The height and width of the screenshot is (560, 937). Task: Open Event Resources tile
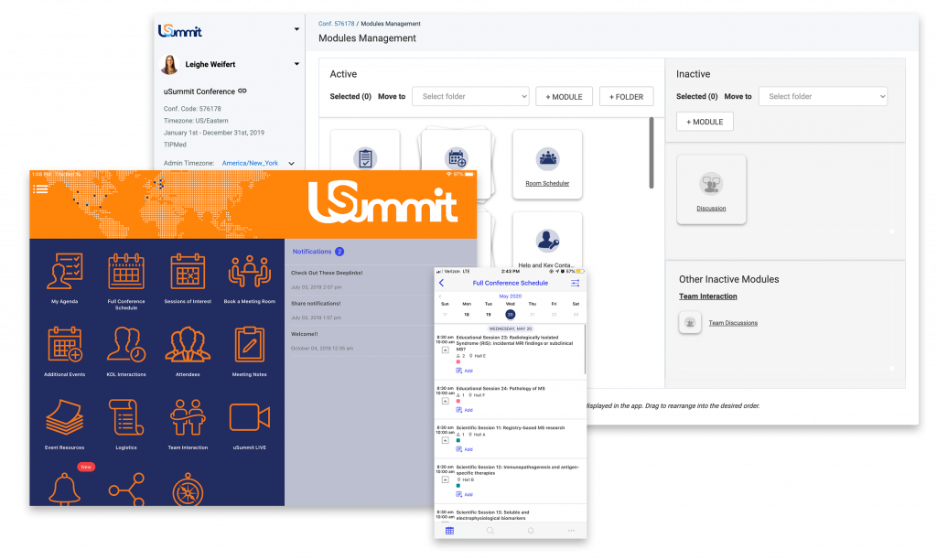coord(65,425)
